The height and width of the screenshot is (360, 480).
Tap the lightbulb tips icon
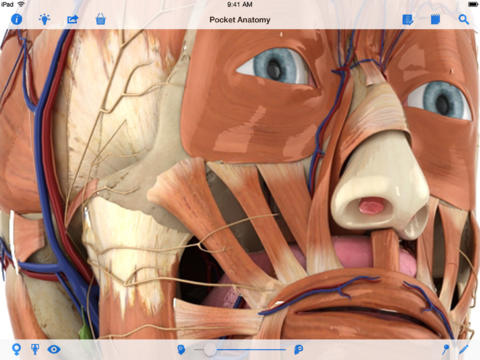pos(44,19)
